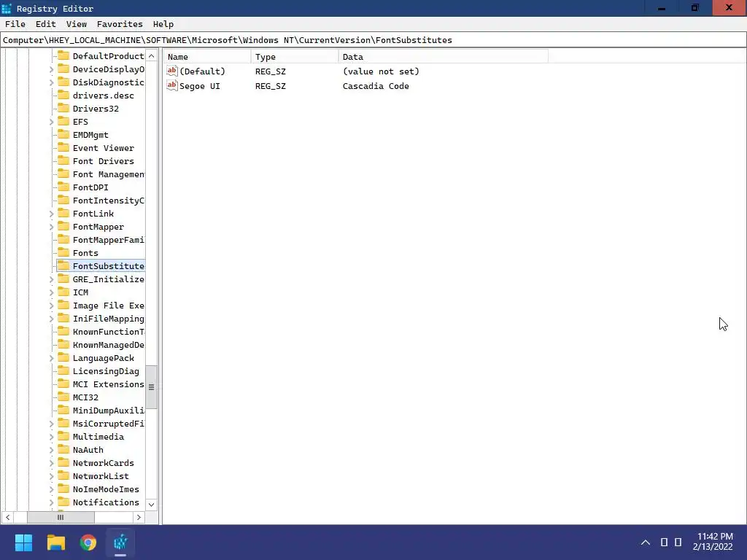The image size is (747, 560).
Task: Click the tree scroll up arrow
Action: (152, 55)
